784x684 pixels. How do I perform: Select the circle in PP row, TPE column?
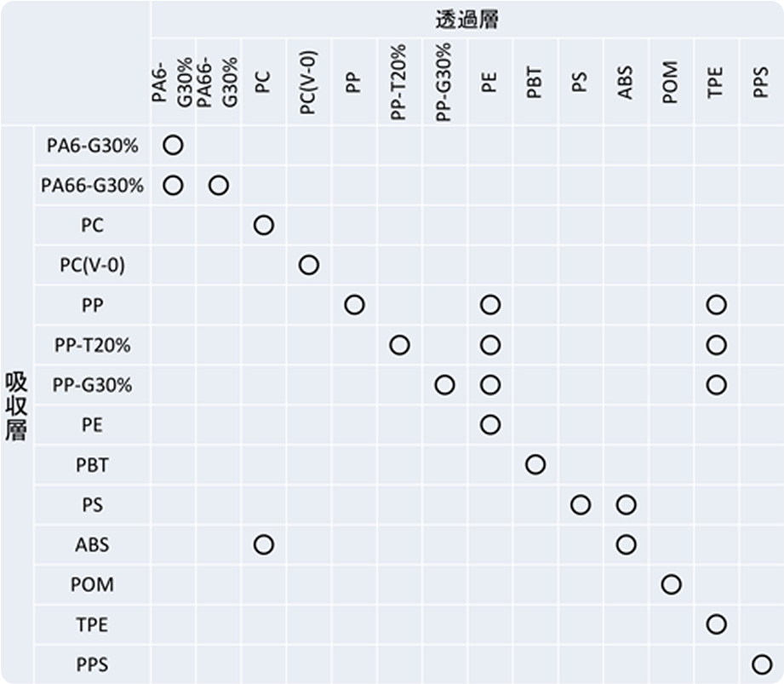click(717, 305)
